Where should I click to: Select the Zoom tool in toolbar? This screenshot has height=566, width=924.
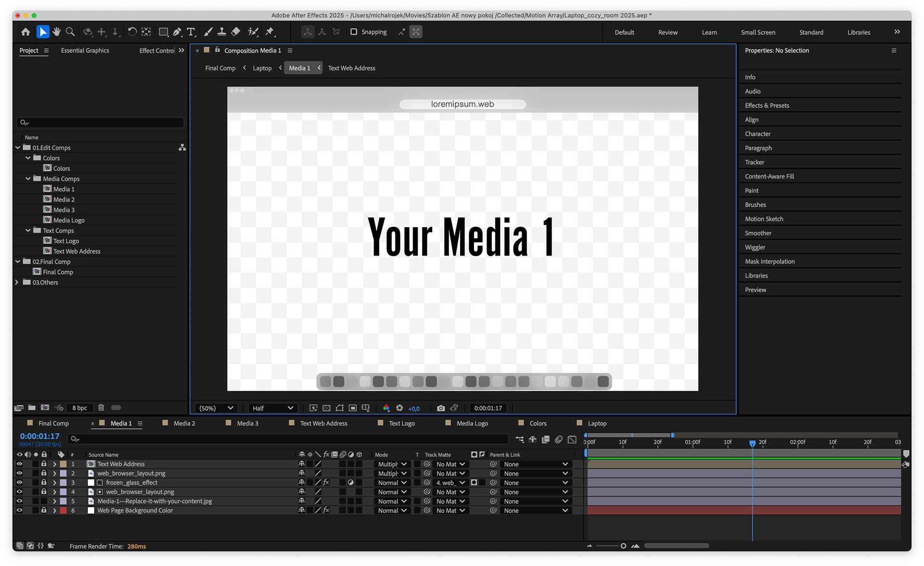point(70,32)
